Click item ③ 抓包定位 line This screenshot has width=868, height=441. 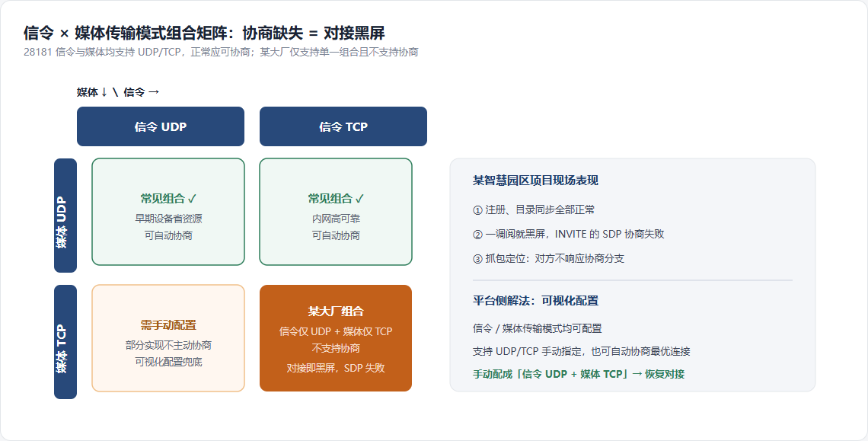click(x=548, y=258)
